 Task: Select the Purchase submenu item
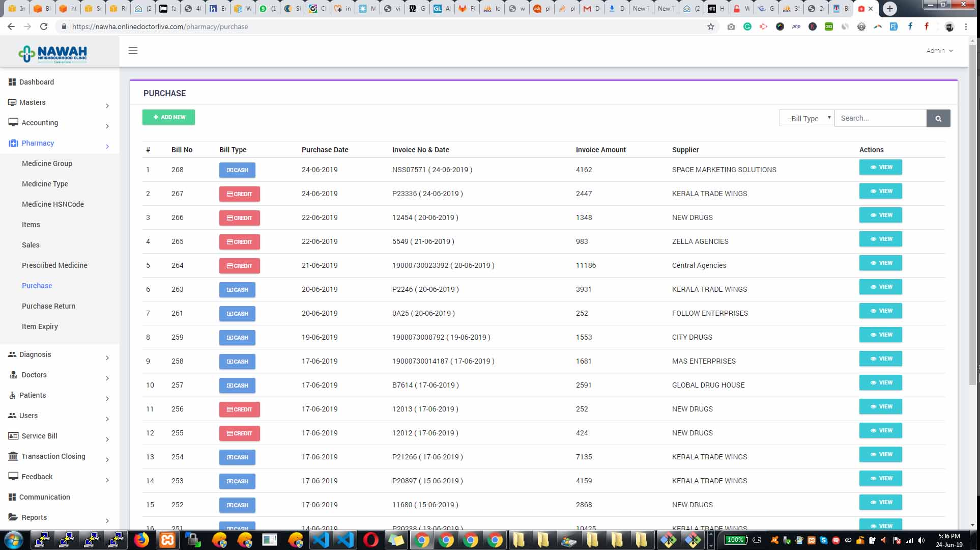tap(37, 286)
